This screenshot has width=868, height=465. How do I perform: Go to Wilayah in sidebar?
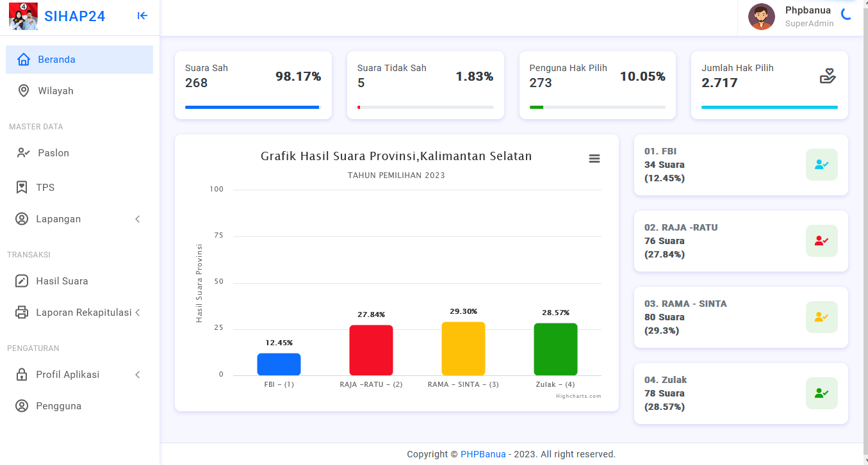(55, 91)
